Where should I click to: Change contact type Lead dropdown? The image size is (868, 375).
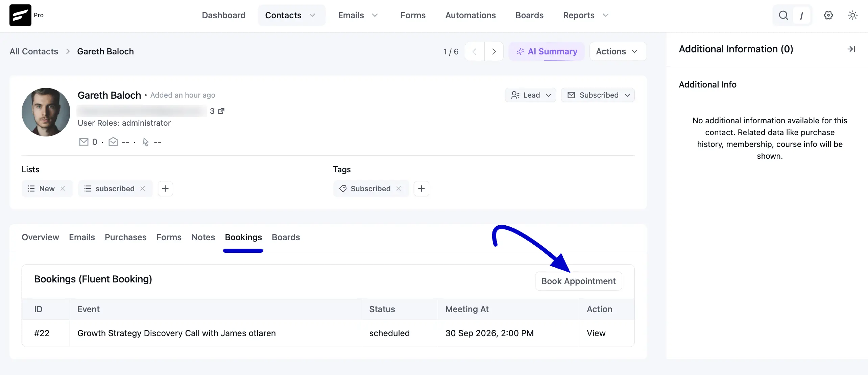click(x=530, y=95)
